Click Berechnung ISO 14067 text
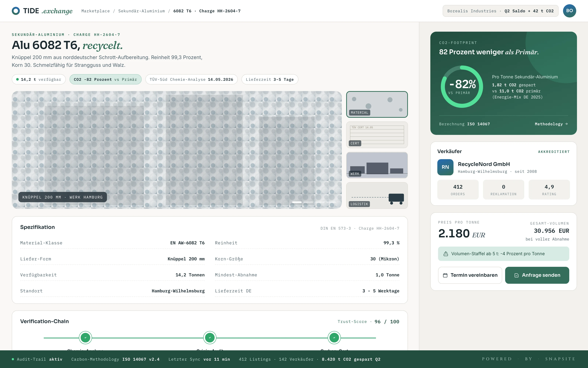The image size is (588, 368). click(464, 124)
